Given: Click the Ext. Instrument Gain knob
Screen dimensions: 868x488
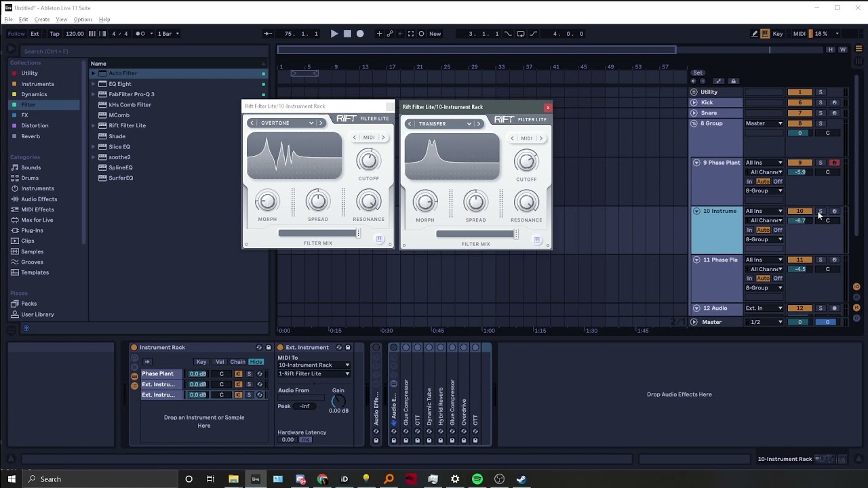Looking at the screenshot, I should pyautogui.click(x=338, y=401).
